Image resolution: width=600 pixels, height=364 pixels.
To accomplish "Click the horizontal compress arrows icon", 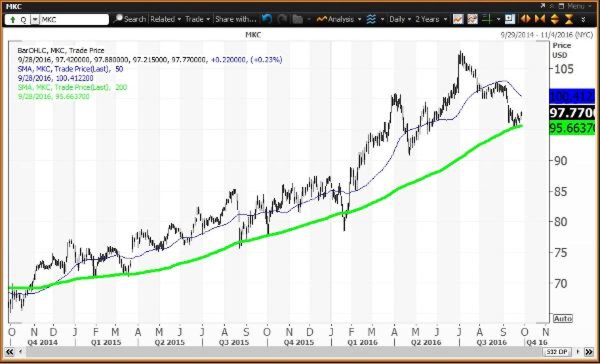I will pyautogui.click(x=539, y=19).
